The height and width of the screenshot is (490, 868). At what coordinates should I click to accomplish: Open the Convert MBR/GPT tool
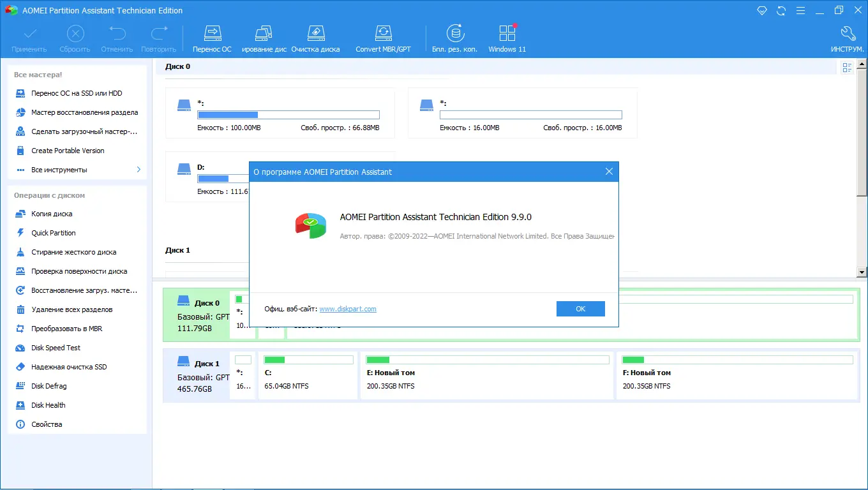[x=383, y=39]
